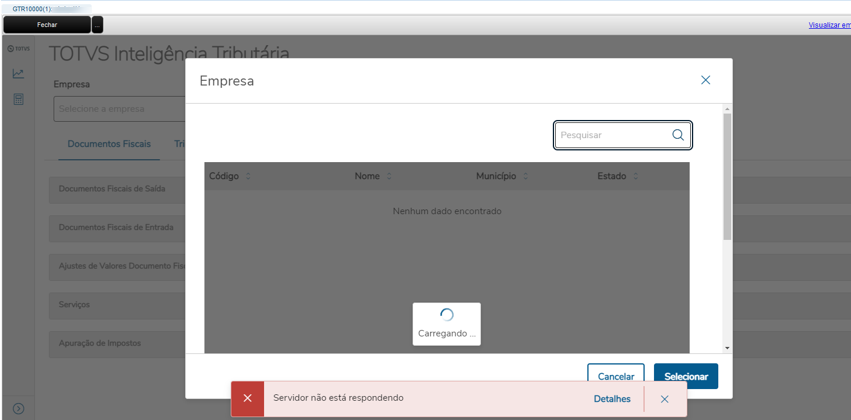Click the Carregando loading spinner
The image size is (851, 420).
point(447,315)
